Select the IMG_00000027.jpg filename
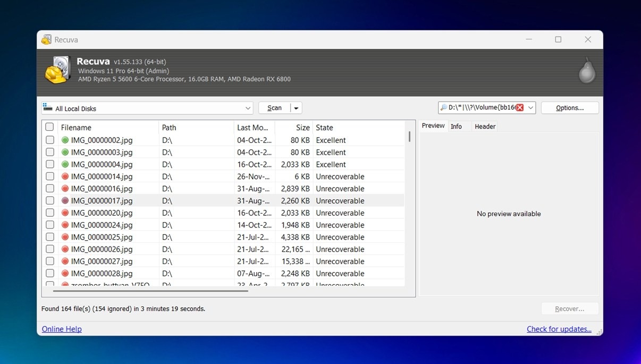 (x=102, y=261)
